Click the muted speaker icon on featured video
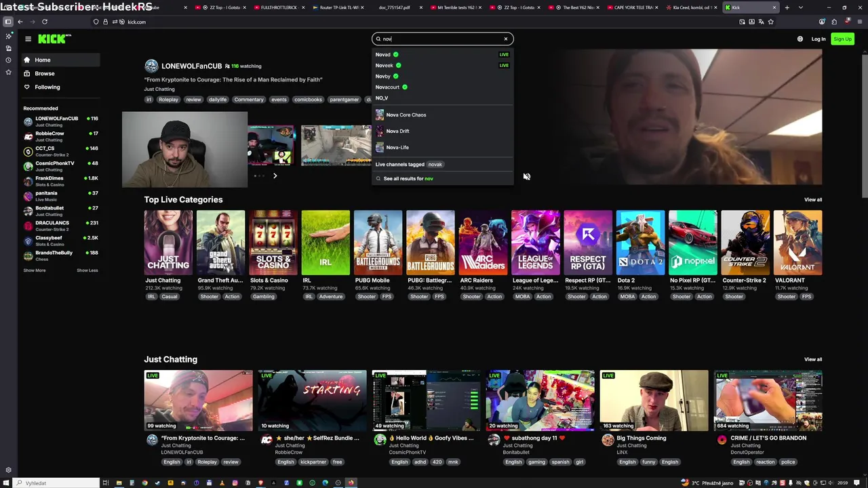The image size is (868, 488). tap(526, 177)
